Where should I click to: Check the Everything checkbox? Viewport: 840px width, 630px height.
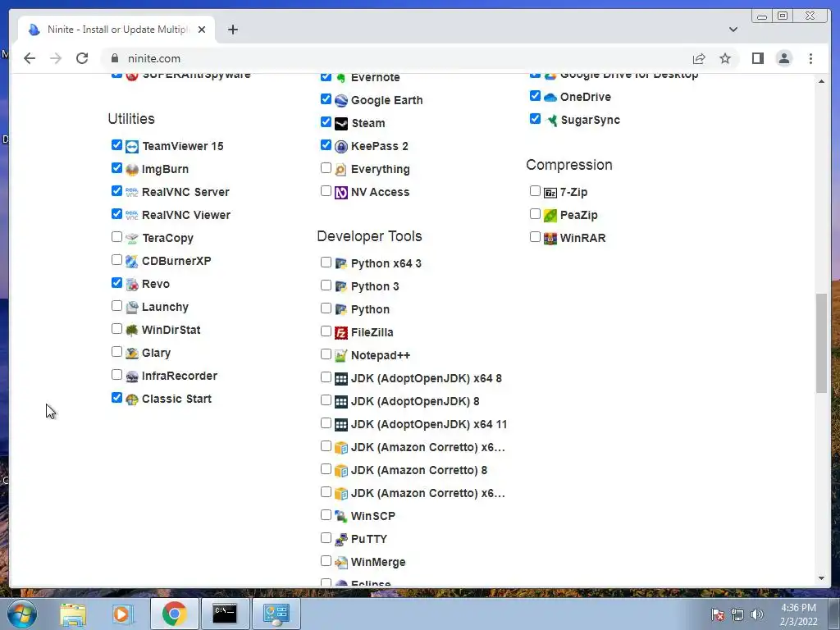326,167
